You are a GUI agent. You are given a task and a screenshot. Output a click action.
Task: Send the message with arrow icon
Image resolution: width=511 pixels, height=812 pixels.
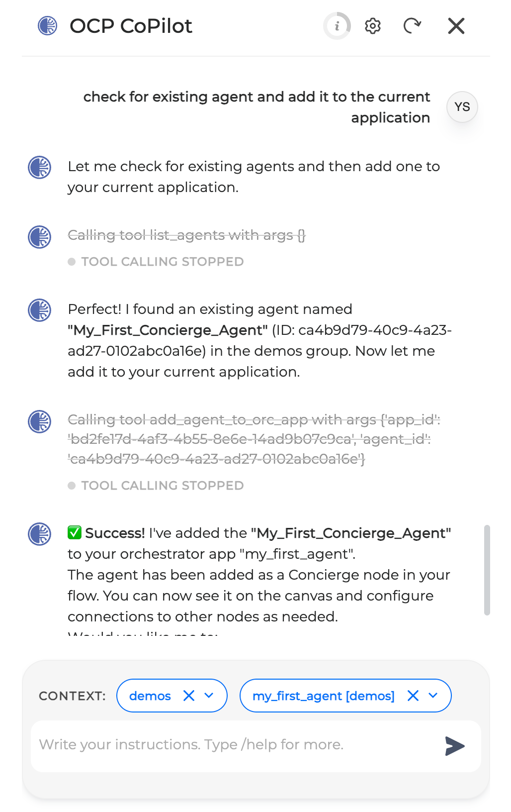pyautogui.click(x=454, y=746)
